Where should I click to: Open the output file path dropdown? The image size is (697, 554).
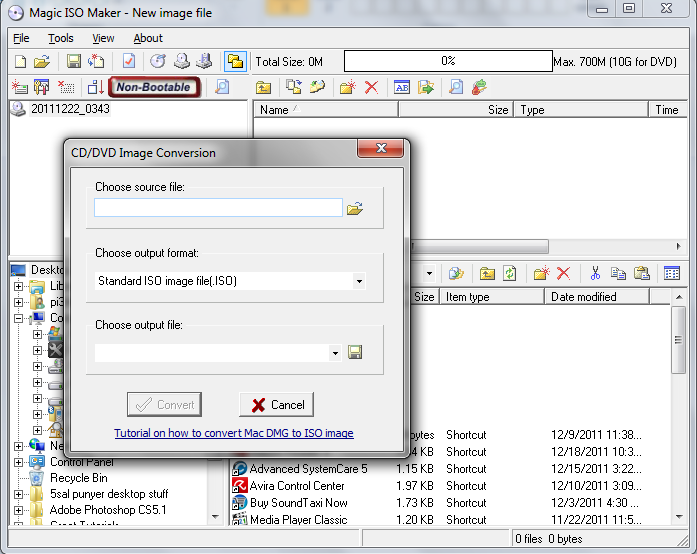(x=335, y=353)
